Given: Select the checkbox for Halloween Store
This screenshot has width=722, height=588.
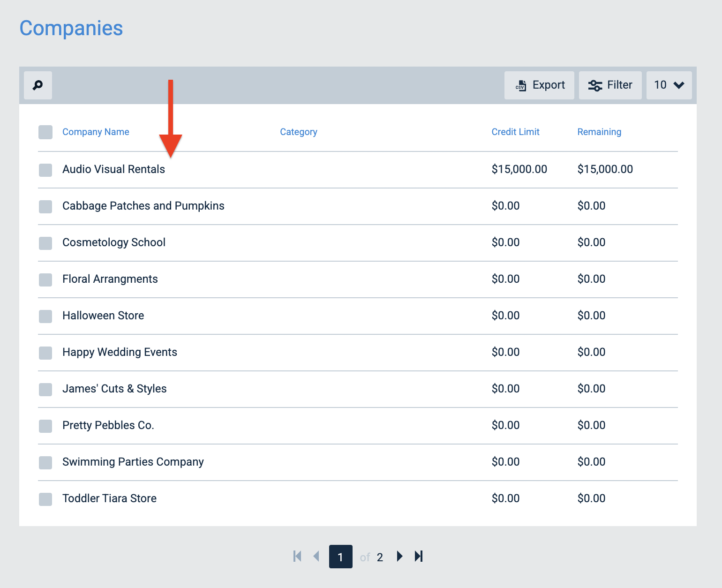Looking at the screenshot, I should click(45, 317).
